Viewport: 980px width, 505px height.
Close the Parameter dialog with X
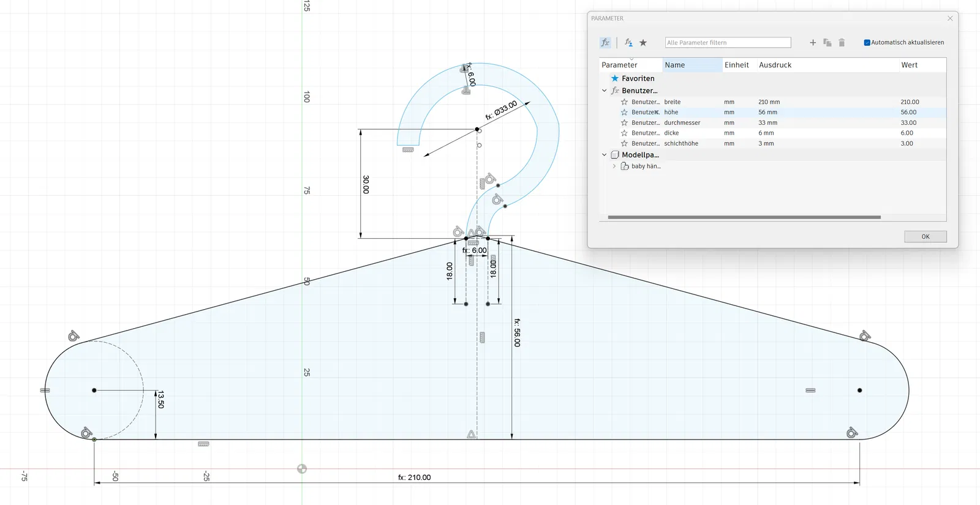coord(950,18)
